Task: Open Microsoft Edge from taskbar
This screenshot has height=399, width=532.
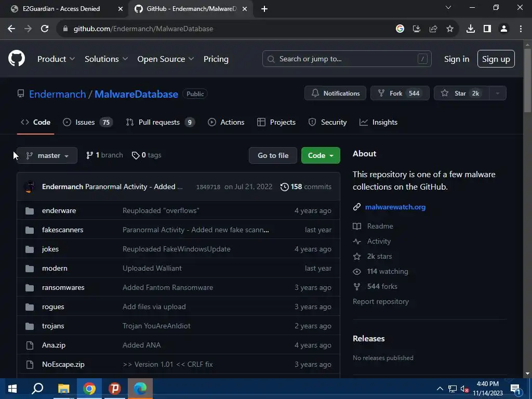Action: pyautogui.click(x=140, y=389)
